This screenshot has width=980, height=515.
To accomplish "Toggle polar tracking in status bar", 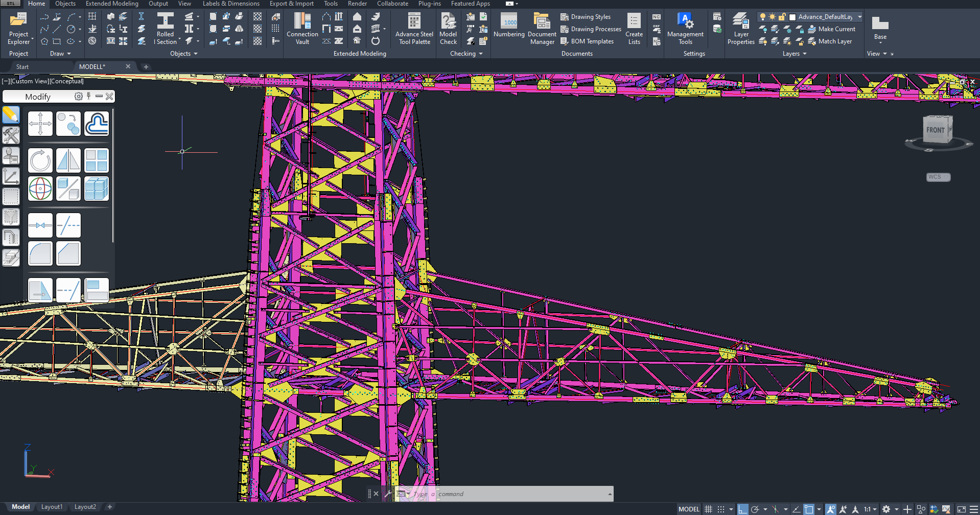I will tap(755, 509).
